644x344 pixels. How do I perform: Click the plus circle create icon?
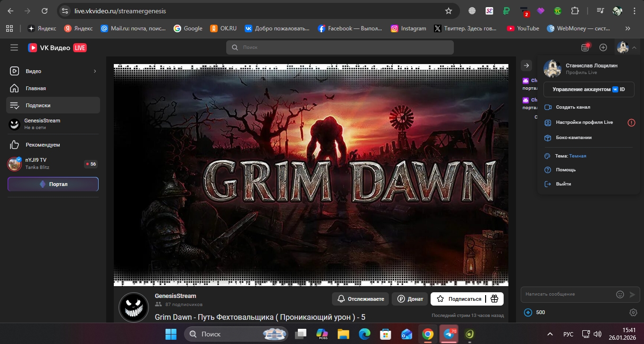(x=603, y=47)
